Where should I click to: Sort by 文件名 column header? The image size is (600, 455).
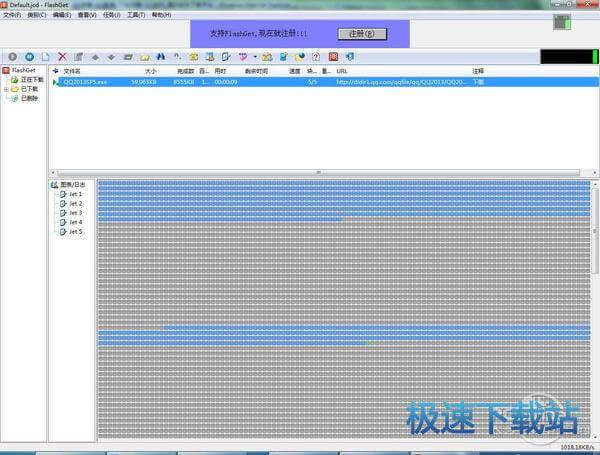72,71
